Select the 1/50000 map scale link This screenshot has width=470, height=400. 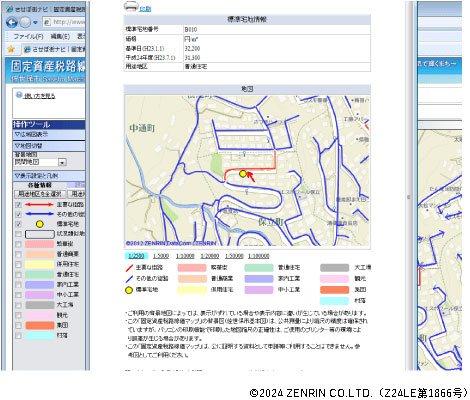(234, 256)
